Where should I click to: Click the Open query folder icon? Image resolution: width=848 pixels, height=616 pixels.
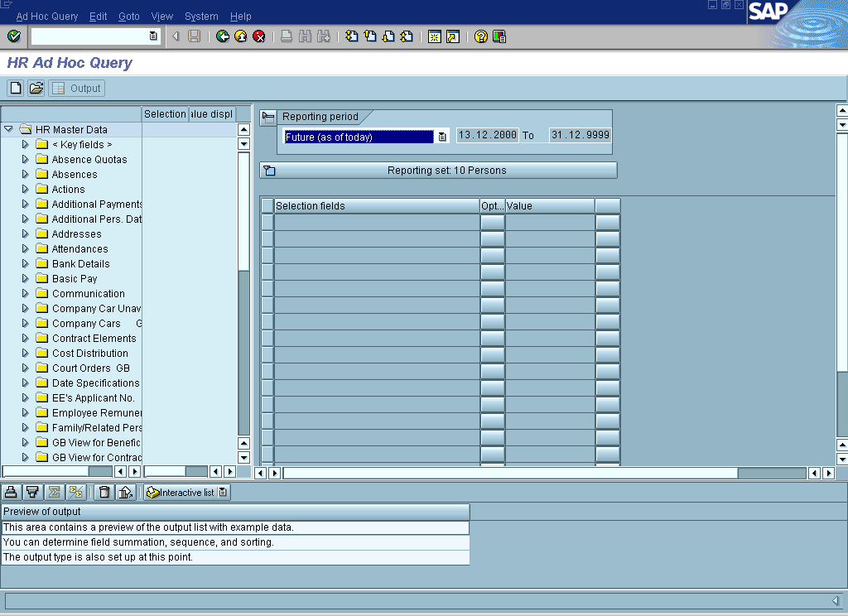click(x=36, y=88)
